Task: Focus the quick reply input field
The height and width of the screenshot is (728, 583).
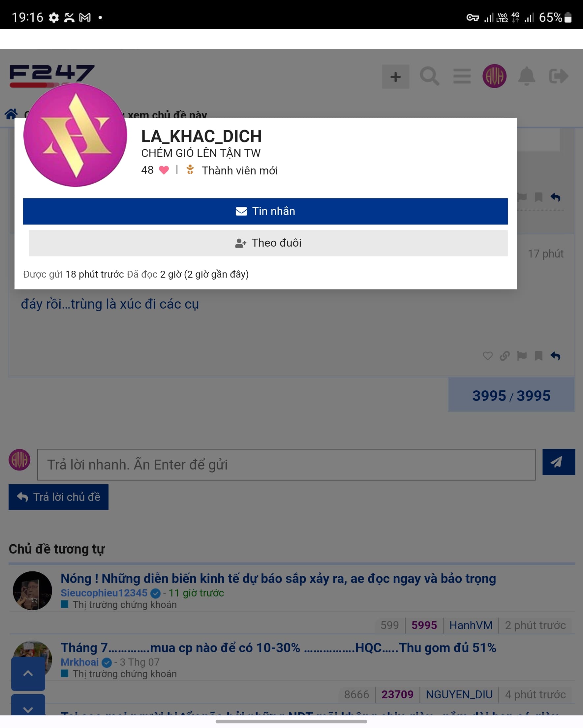Action: [x=286, y=465]
